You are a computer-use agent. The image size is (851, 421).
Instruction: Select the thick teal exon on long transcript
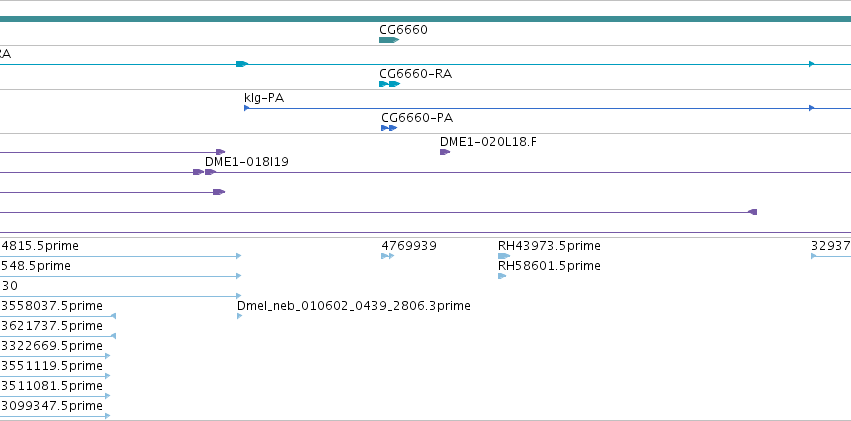pos(242,64)
